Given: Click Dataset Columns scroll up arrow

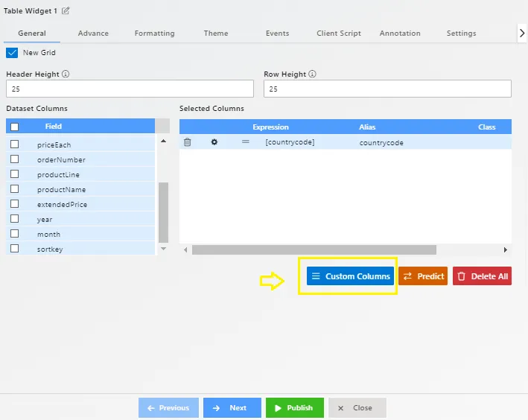Looking at the screenshot, I should click(163, 141).
